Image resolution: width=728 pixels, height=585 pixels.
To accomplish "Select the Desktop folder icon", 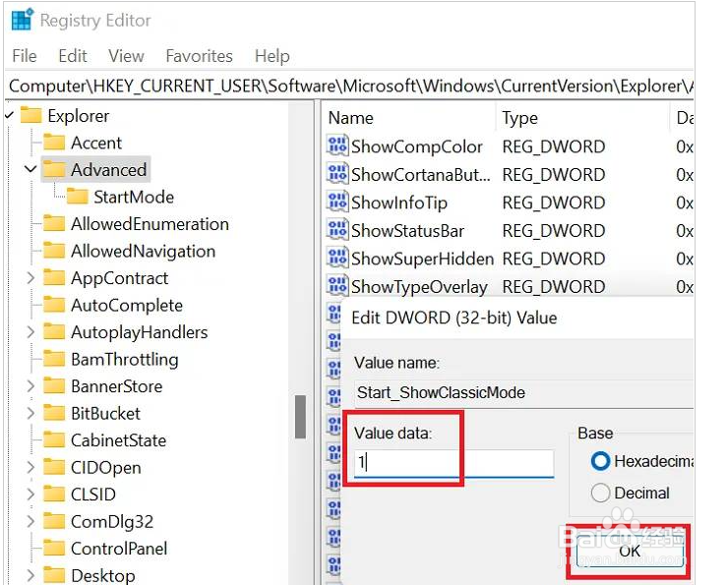I will point(54,575).
